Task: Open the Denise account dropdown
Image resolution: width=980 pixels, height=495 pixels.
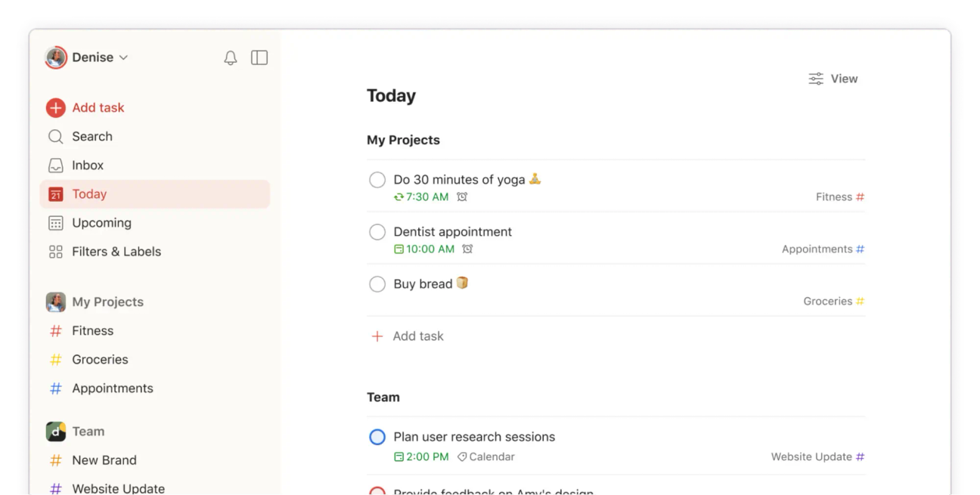Action: click(99, 57)
